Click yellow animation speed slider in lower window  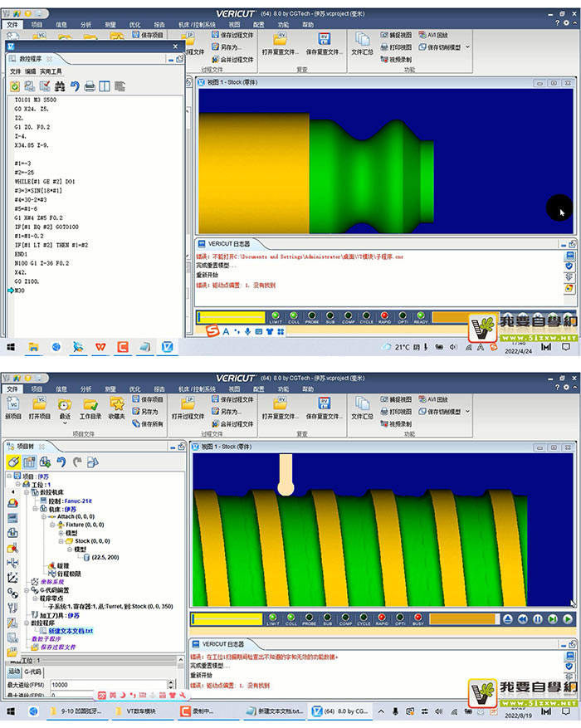[227, 619]
